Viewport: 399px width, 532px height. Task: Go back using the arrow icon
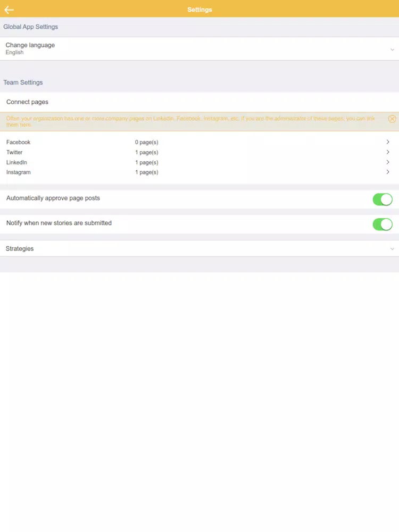(9, 10)
